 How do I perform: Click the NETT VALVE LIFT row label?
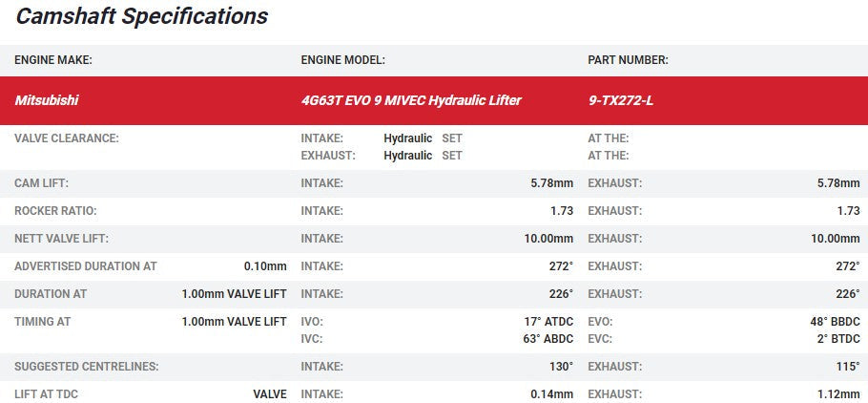[60, 239]
